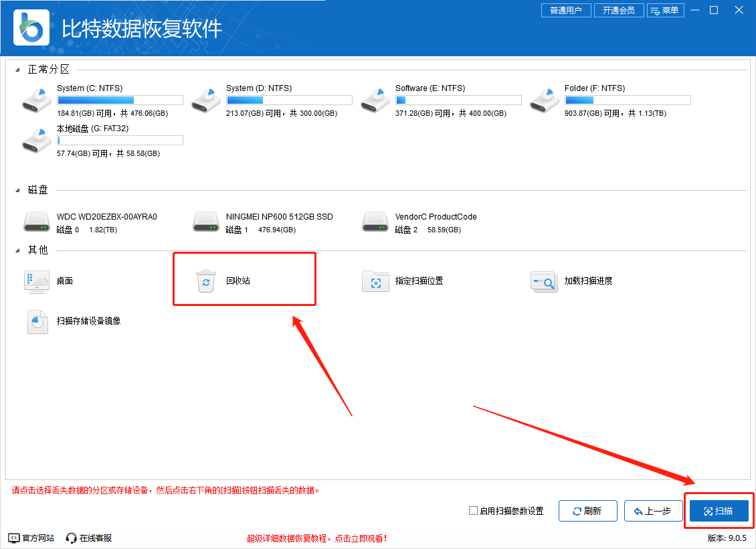756x549 pixels.
Task: Click the 扫描存储设备镜像 icon
Action: point(37,321)
